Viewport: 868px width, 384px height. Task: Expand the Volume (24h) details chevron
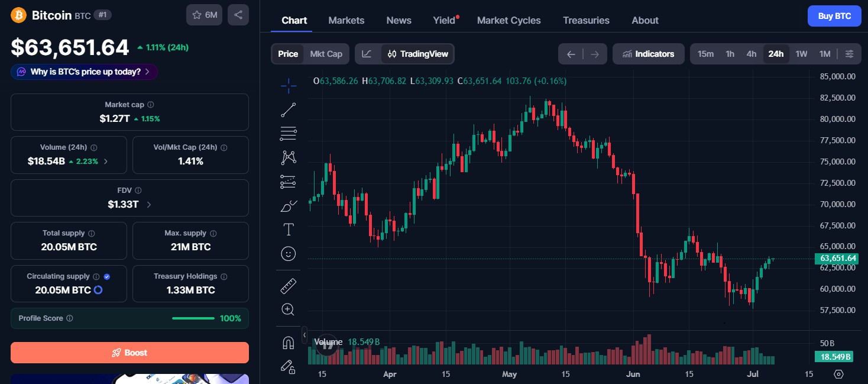[106, 161]
